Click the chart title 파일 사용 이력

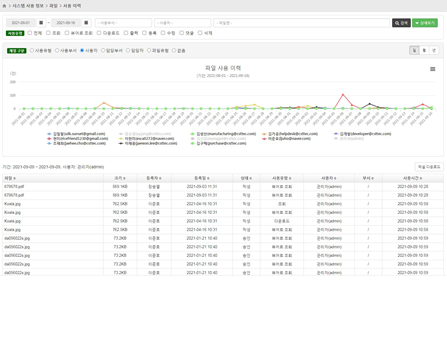(223, 68)
